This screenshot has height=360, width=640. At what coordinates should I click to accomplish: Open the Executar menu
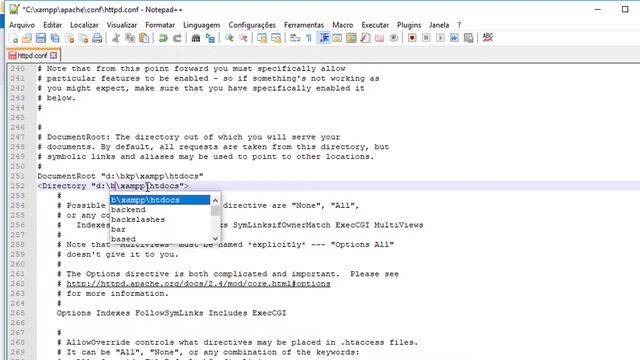pyautogui.click(x=375, y=25)
